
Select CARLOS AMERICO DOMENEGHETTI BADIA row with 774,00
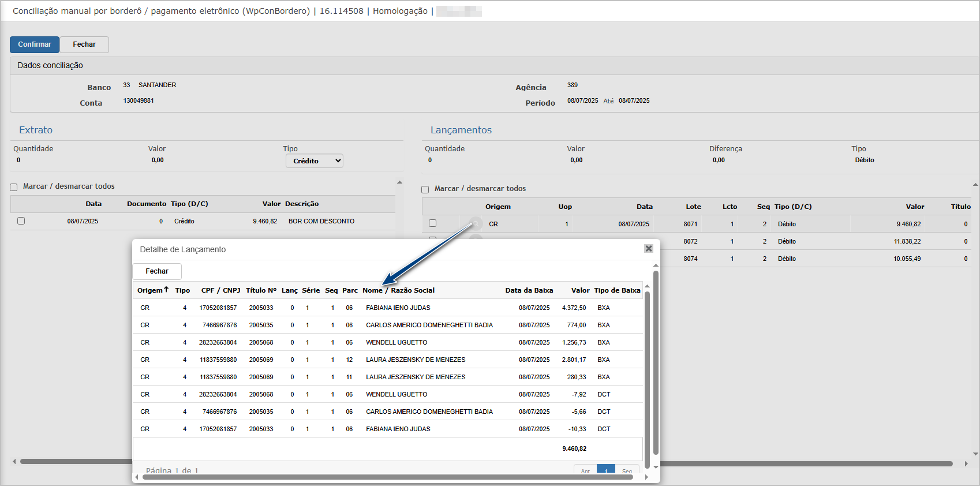(388, 325)
